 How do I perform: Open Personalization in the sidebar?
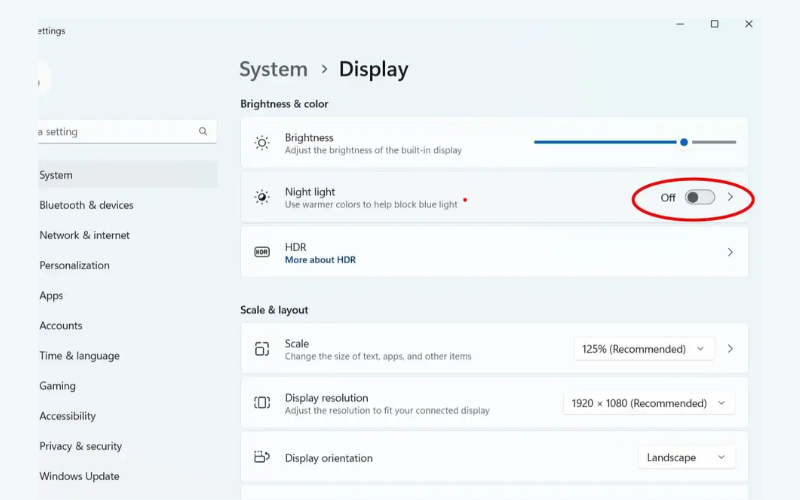(x=74, y=265)
